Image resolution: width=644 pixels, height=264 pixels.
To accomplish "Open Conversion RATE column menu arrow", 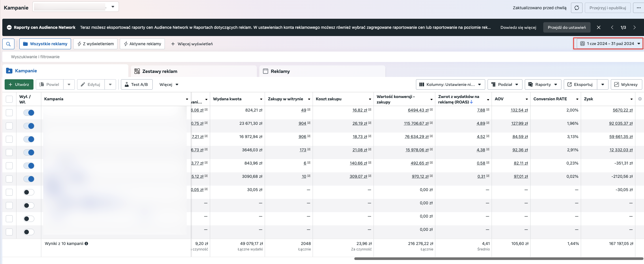I will tap(577, 99).
